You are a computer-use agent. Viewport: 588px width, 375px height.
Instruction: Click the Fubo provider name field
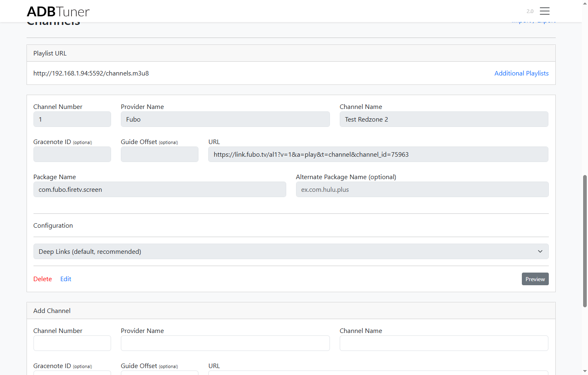coord(225,120)
